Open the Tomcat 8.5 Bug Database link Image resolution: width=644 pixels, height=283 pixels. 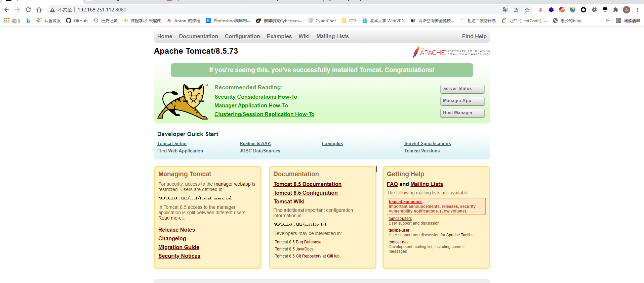point(298,242)
